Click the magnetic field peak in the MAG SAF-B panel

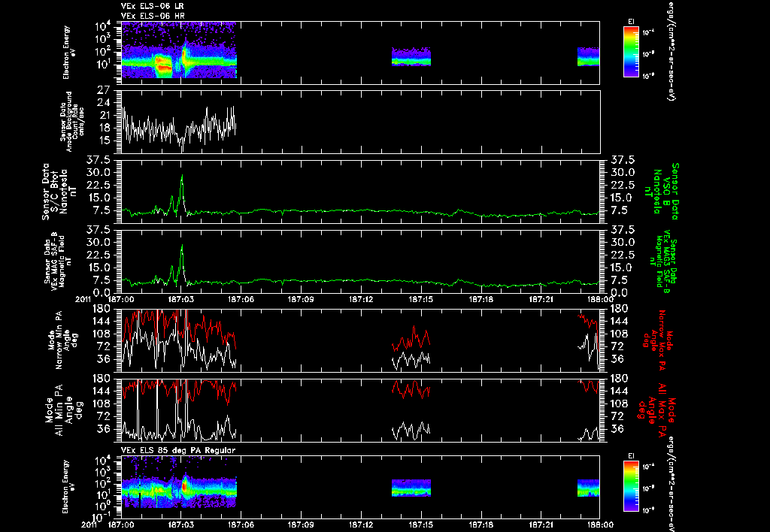(182, 246)
